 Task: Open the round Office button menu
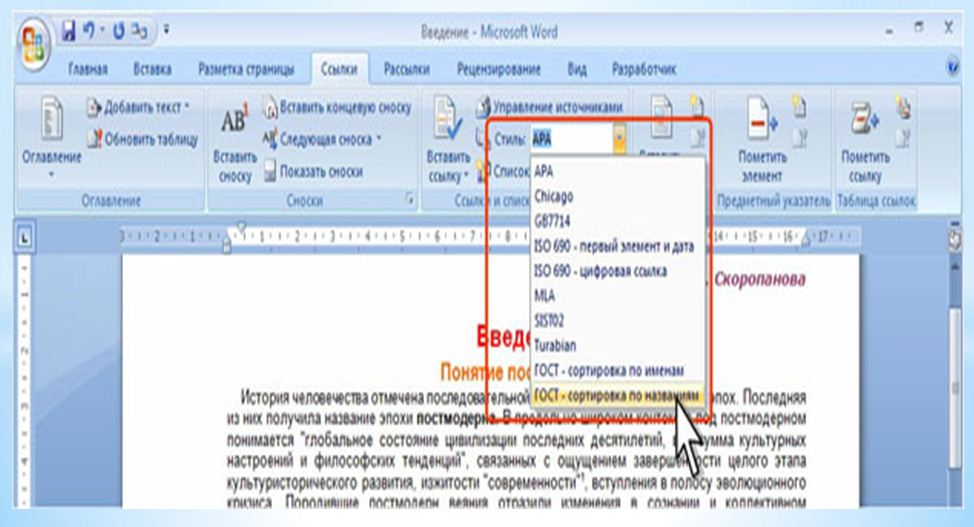pos(34,45)
